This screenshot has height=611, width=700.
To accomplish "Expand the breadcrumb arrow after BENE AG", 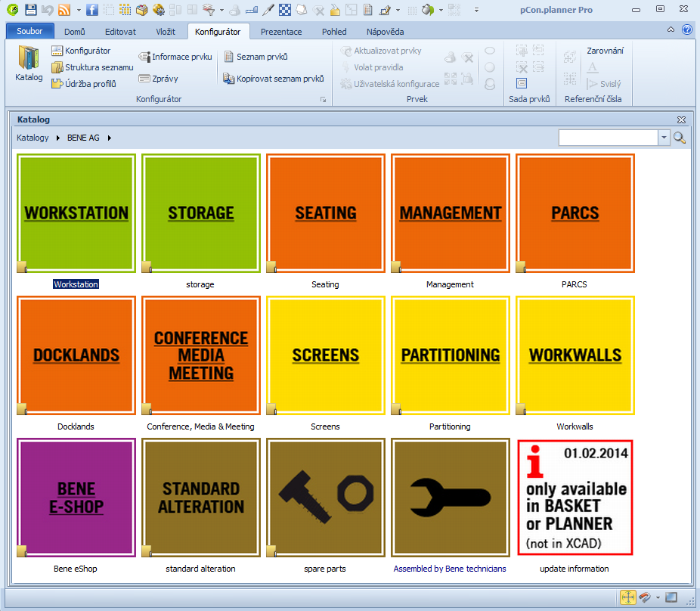I will coord(109,138).
